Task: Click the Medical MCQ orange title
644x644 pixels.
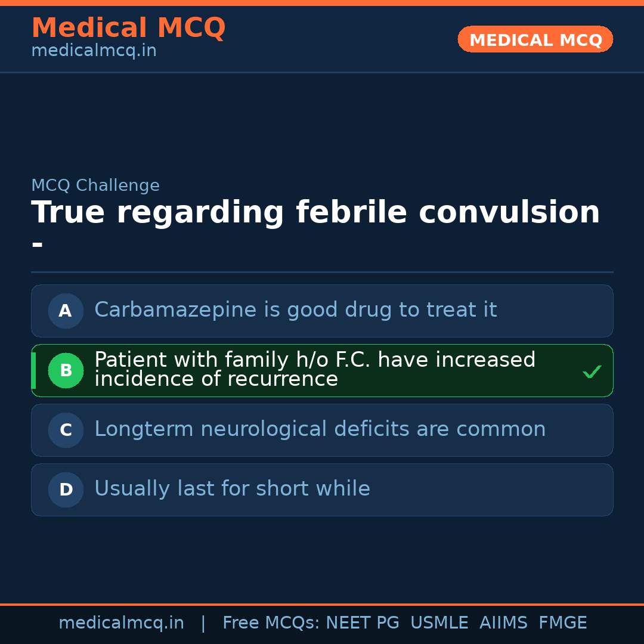Action: 128,28
